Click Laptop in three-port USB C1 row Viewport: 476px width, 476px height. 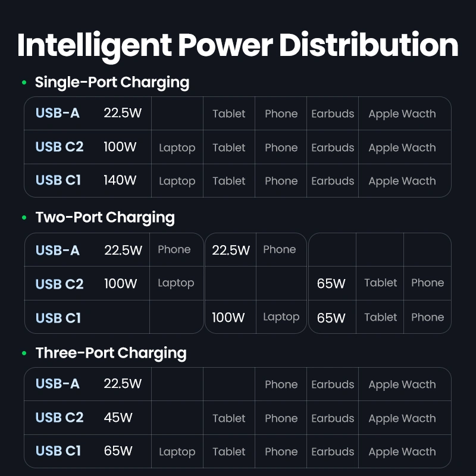(x=177, y=452)
